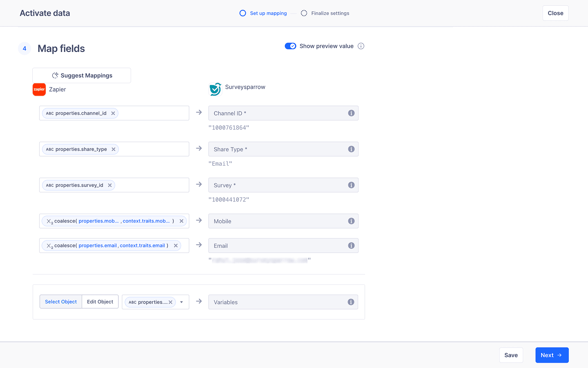Click the Surveysparrow destination logo

click(215, 89)
